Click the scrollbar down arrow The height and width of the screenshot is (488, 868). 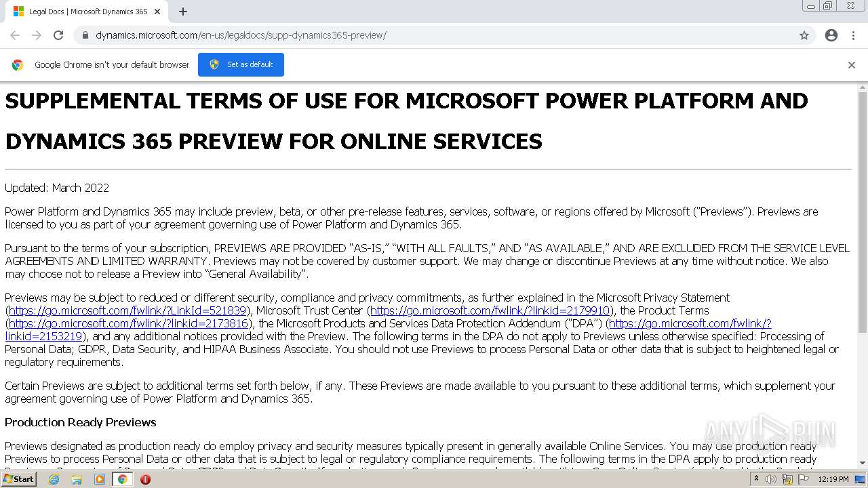pos(863,463)
